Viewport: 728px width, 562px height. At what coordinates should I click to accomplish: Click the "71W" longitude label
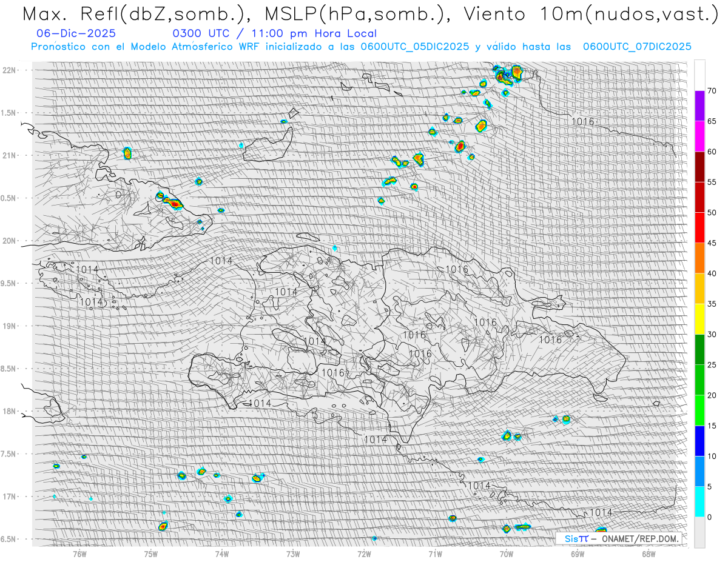(x=435, y=553)
